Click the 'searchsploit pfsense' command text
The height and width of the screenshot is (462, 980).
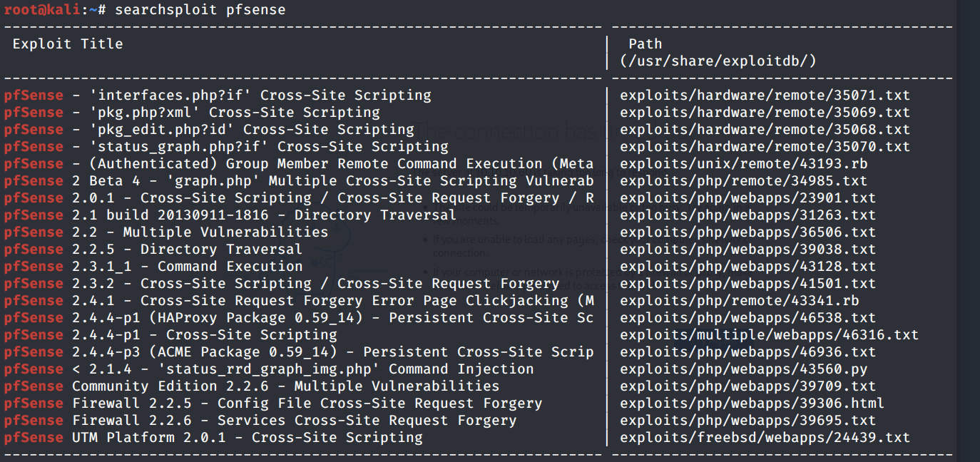200,10
